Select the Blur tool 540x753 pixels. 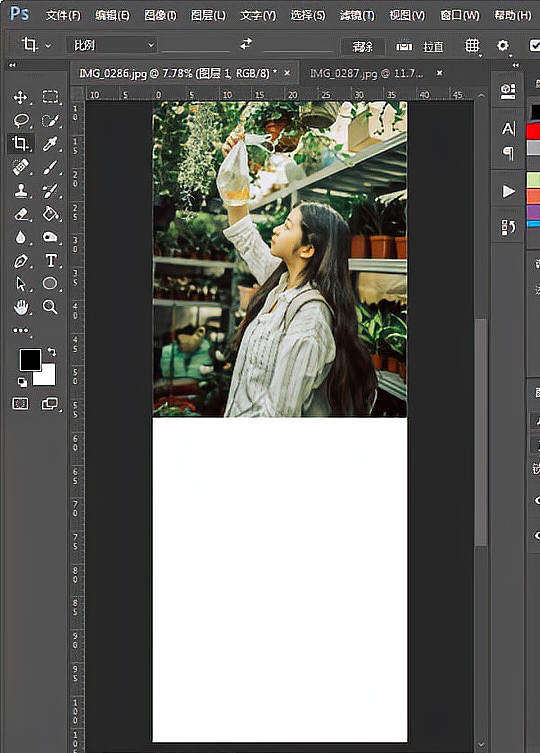pyautogui.click(x=20, y=237)
